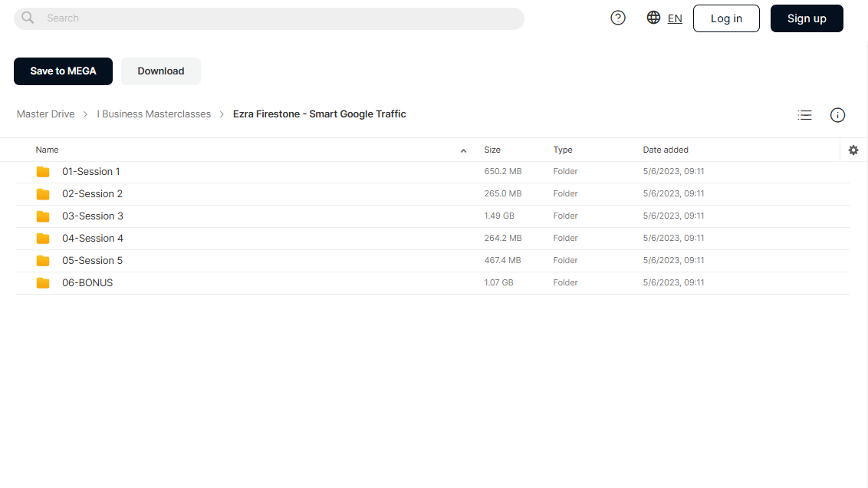Go to I Business Masterclasses breadcrumb
The image size is (868, 488).
pyautogui.click(x=154, y=114)
